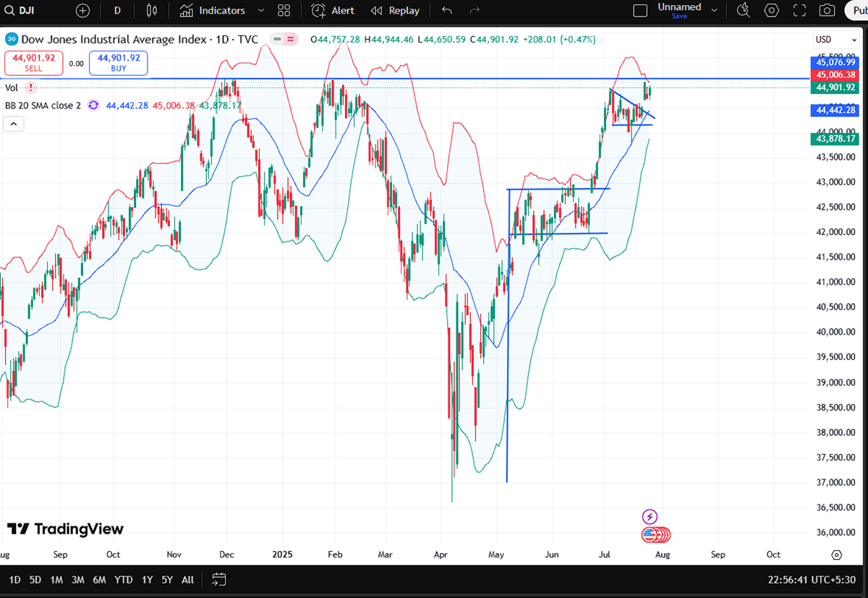The height and width of the screenshot is (598, 868).
Task: Click the US flag economic events icon
Action: [650, 535]
